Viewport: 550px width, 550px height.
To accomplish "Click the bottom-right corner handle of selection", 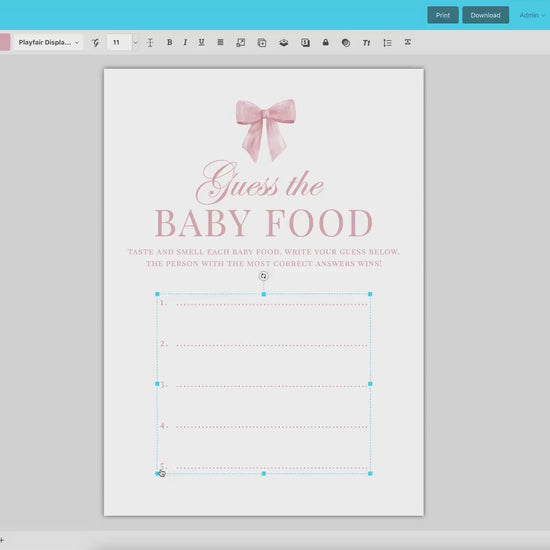I will pos(370,474).
